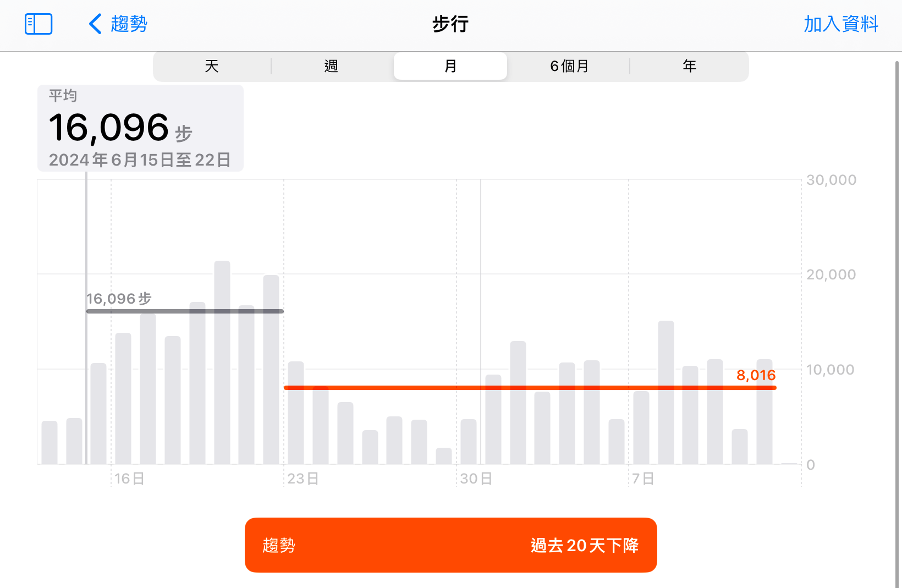Tap the 8,016 orange value label
This screenshot has width=902, height=588.
[x=756, y=375]
